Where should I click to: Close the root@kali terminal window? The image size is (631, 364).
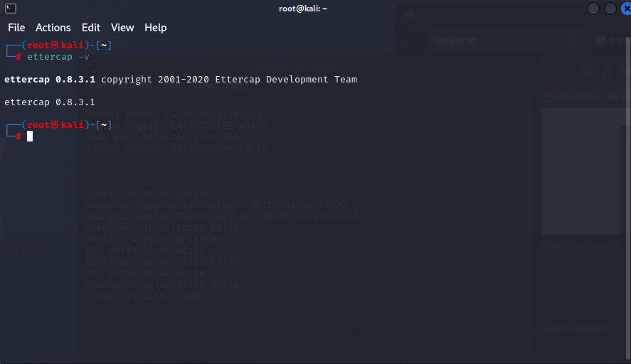626,9
